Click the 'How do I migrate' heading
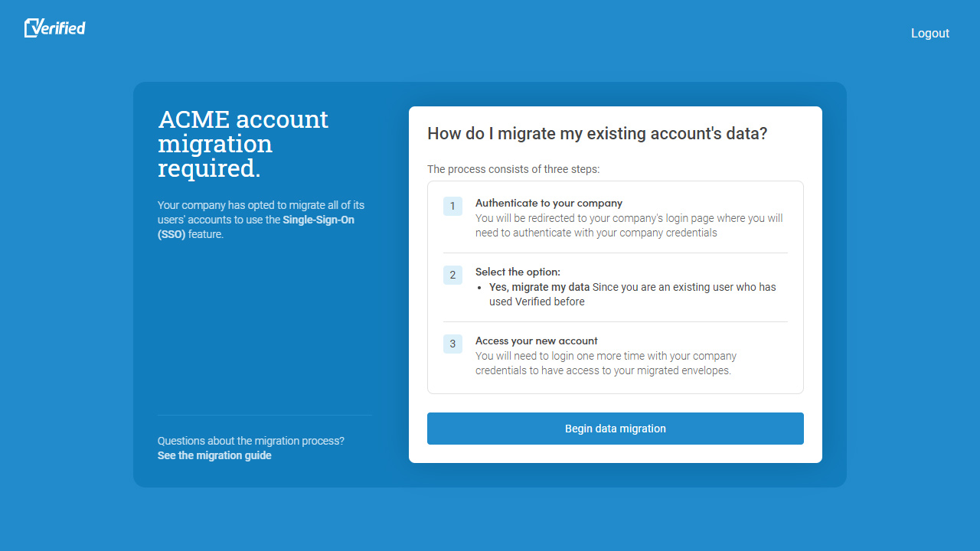 (597, 134)
